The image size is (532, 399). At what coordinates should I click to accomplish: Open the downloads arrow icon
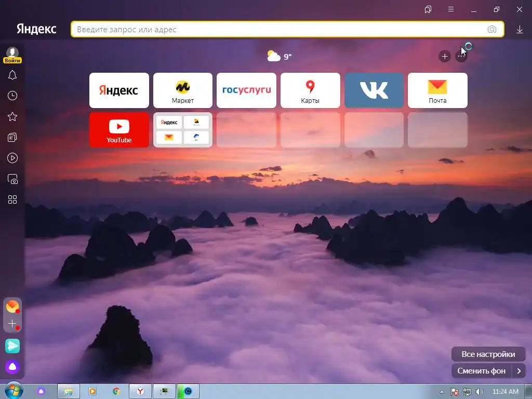520,30
